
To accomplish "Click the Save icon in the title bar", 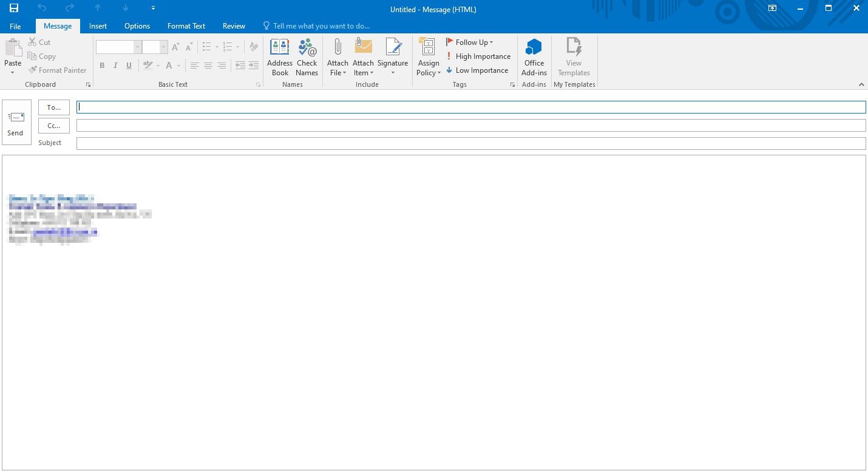I will pos(14,8).
